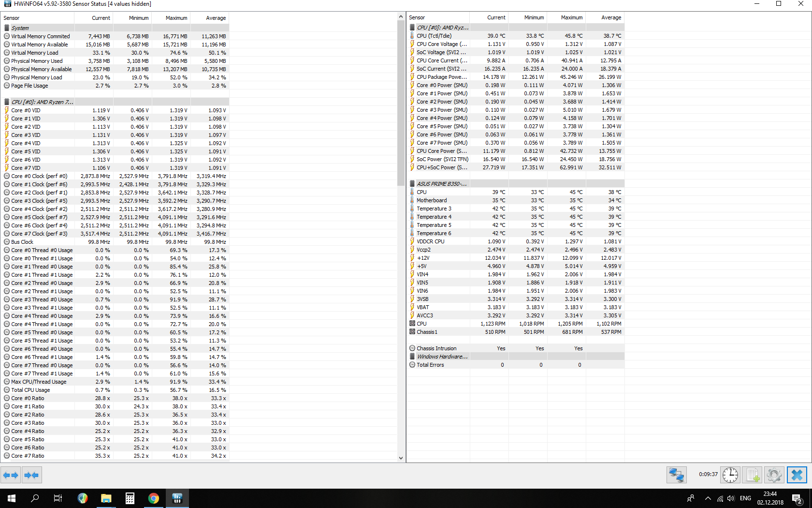Click the expand sensor panels arrows button
The height and width of the screenshot is (508, 812).
point(11,475)
